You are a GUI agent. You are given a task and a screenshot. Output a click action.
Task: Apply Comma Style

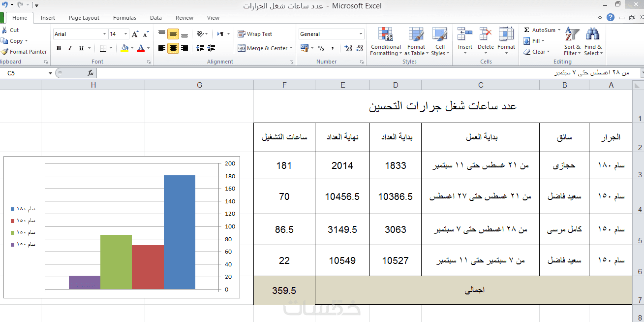point(333,48)
